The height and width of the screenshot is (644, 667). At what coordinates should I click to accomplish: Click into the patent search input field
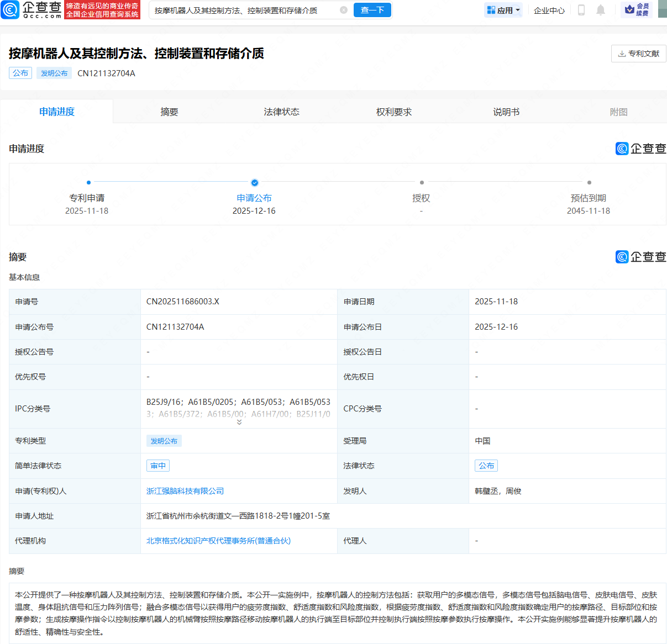(243, 10)
